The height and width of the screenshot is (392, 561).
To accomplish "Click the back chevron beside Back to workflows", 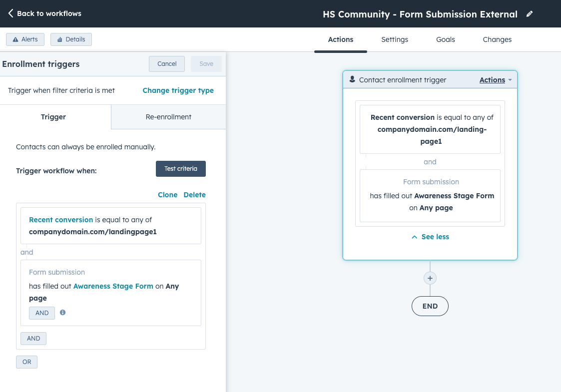I will click(10, 13).
